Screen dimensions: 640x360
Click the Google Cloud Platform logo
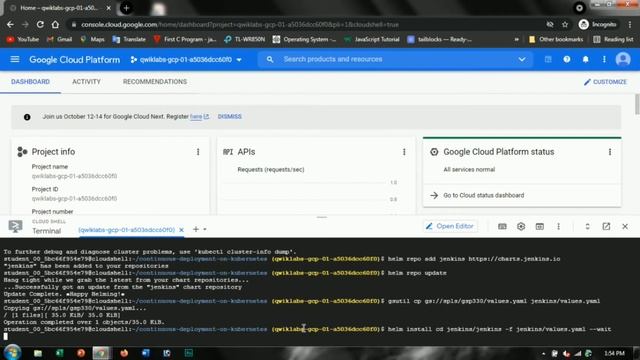[74, 60]
